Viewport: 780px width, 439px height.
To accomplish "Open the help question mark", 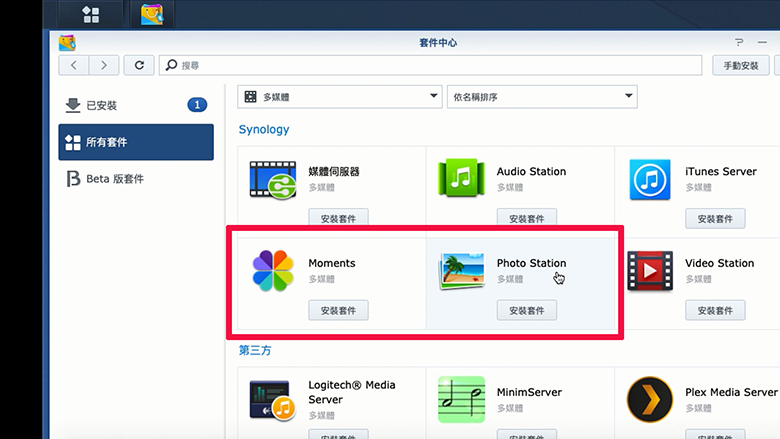I will coord(739,42).
